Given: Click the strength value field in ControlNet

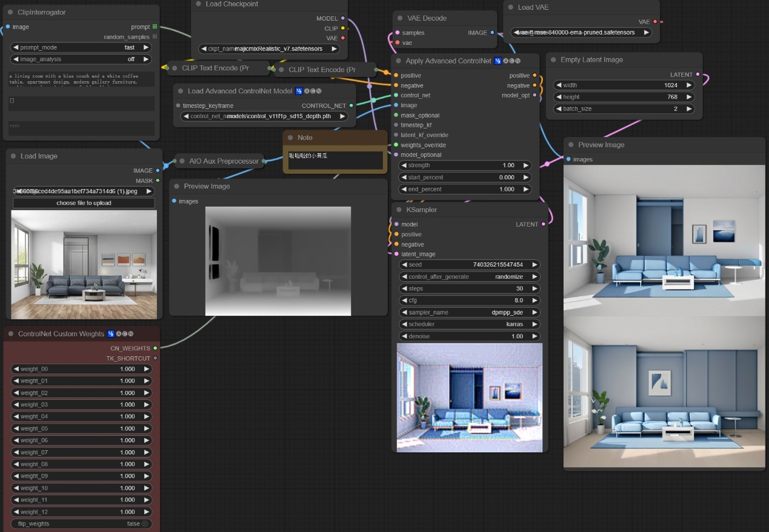Looking at the screenshot, I should point(465,165).
